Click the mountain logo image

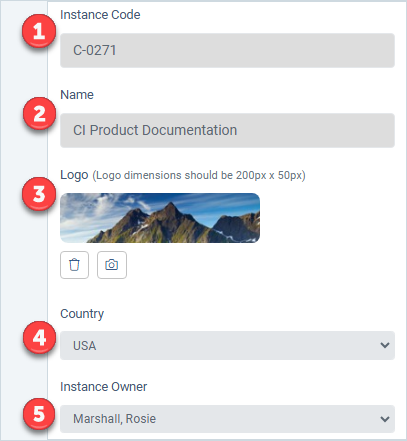click(x=160, y=218)
